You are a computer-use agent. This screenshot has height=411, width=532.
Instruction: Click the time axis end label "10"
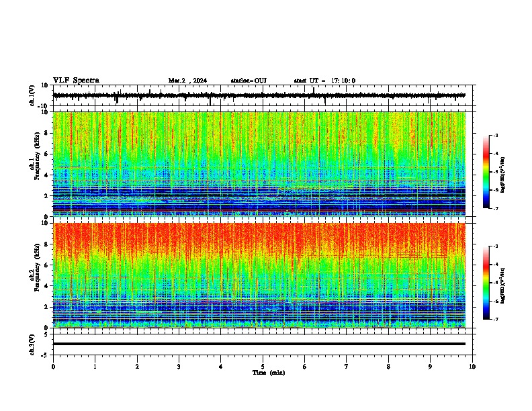[x=472, y=367]
